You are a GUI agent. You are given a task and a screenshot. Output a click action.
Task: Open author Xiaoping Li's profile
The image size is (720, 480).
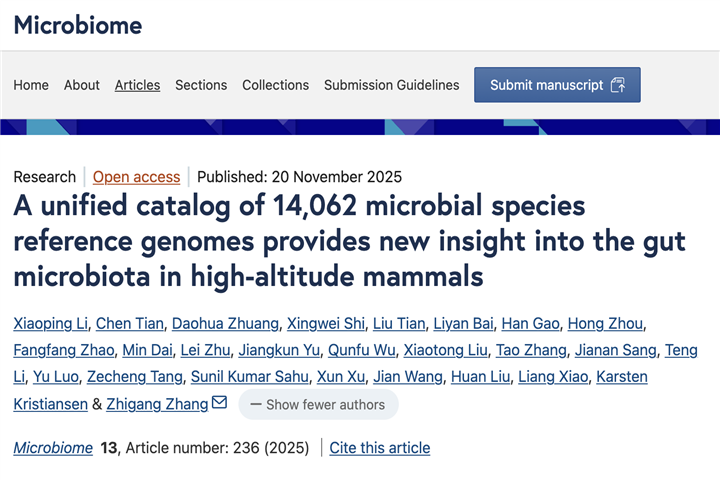click(x=51, y=323)
